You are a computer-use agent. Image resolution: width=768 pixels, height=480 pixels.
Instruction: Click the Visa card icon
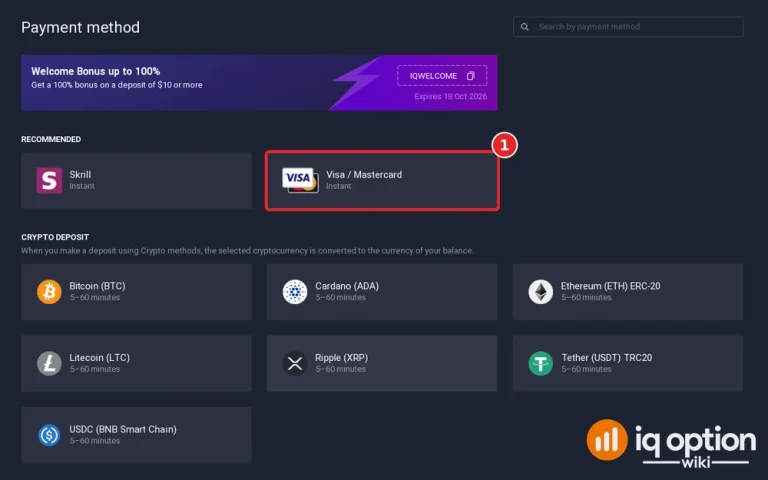tap(300, 180)
